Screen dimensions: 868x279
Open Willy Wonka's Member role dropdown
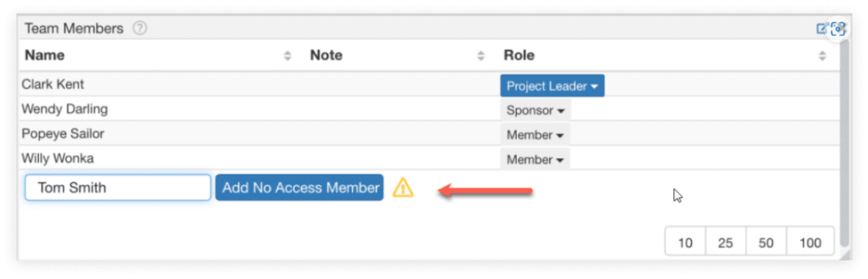tap(535, 160)
